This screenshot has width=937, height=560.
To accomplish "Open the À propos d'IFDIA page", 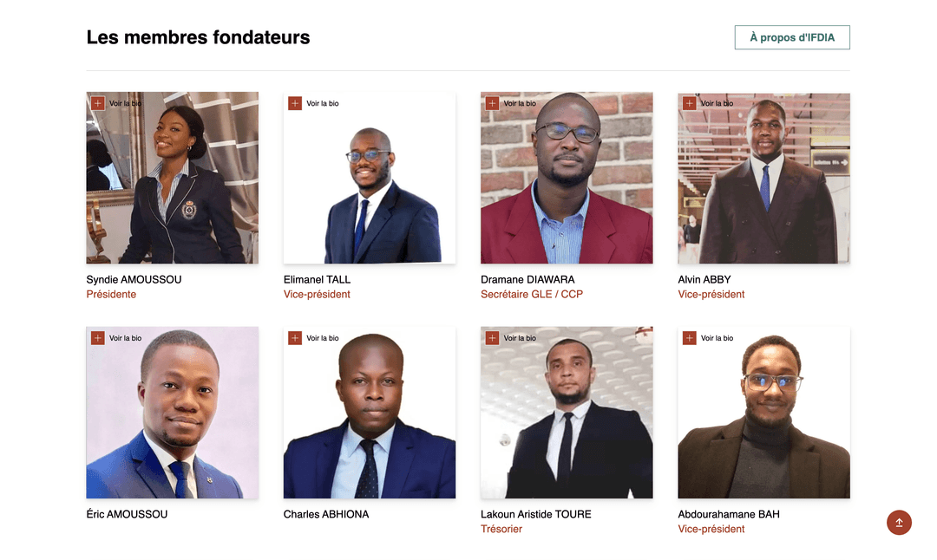I will 791,37.
